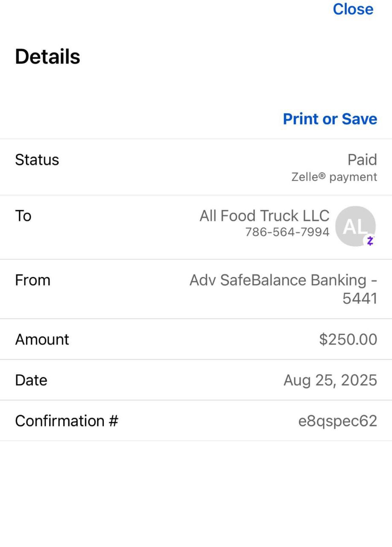Tap the $250.00 amount value

348,339
